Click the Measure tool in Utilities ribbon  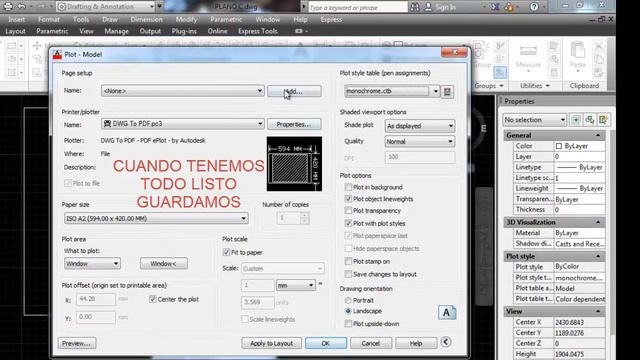point(528,56)
